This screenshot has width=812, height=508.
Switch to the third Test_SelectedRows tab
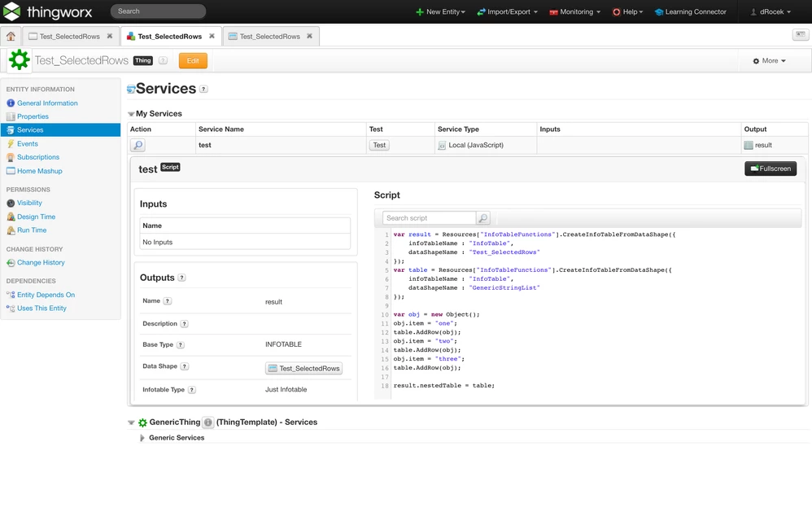(270, 37)
